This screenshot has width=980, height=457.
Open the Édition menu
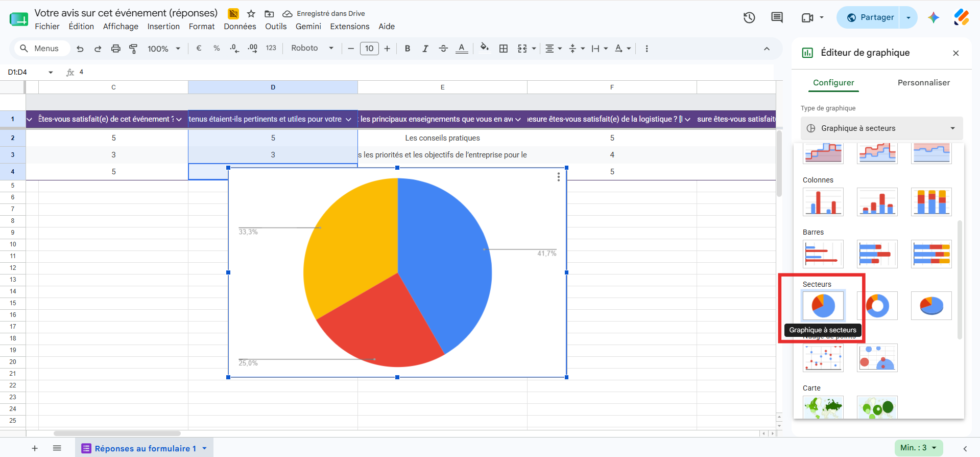coord(81,27)
